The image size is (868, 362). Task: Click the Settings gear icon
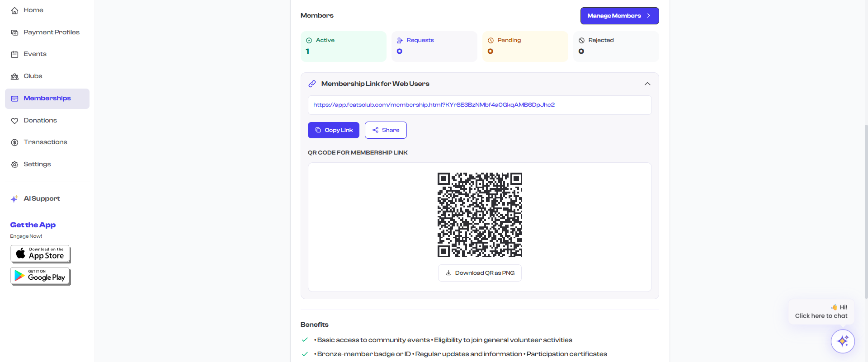pos(14,165)
